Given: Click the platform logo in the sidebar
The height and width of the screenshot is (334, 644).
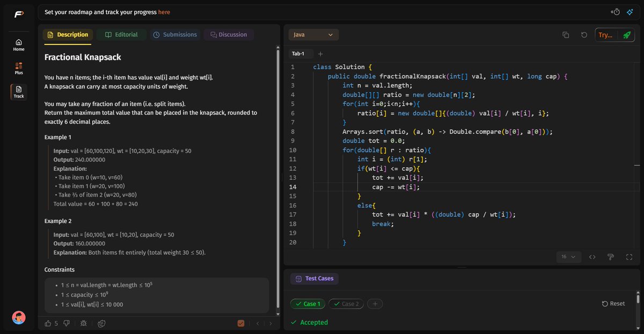Looking at the screenshot, I should coord(19,13).
